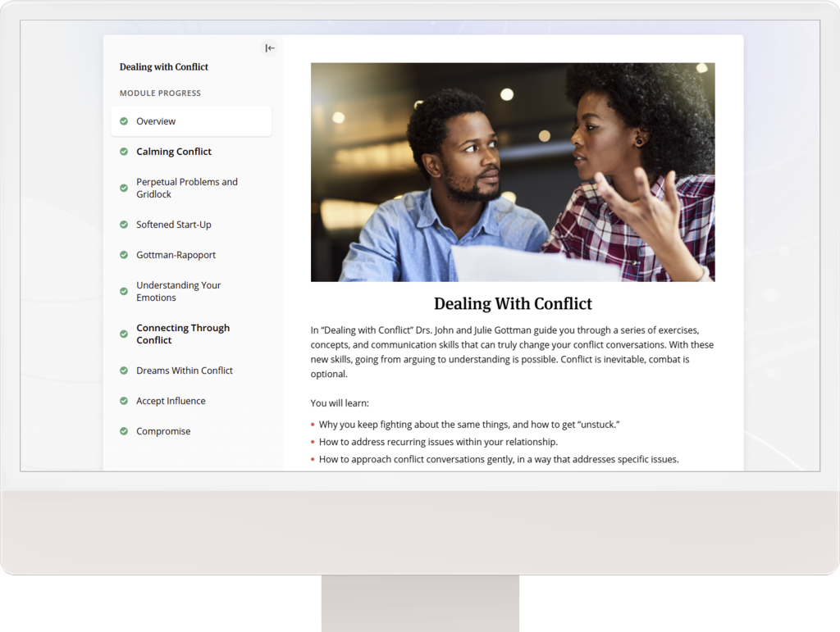Screen dimensions: 840x632
Task: Click the completion icon next to Compromise
Action: (x=124, y=431)
